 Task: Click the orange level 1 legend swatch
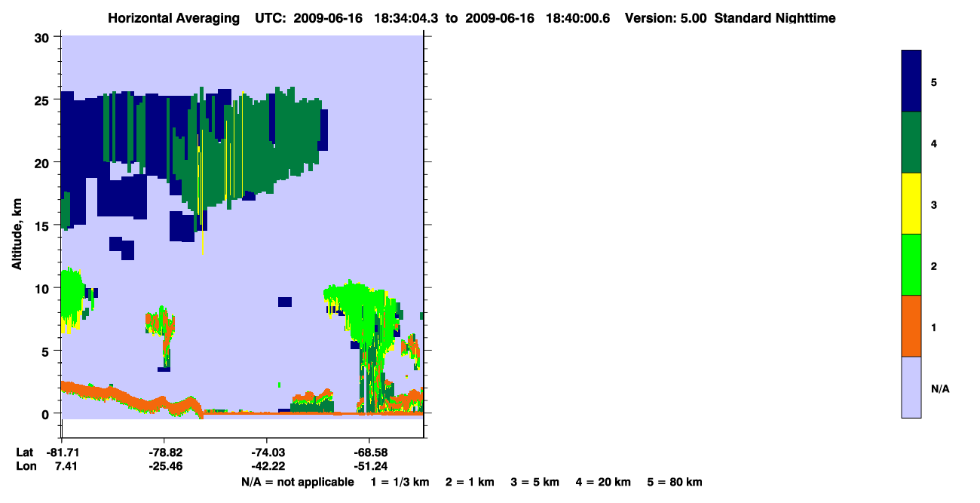point(911,326)
